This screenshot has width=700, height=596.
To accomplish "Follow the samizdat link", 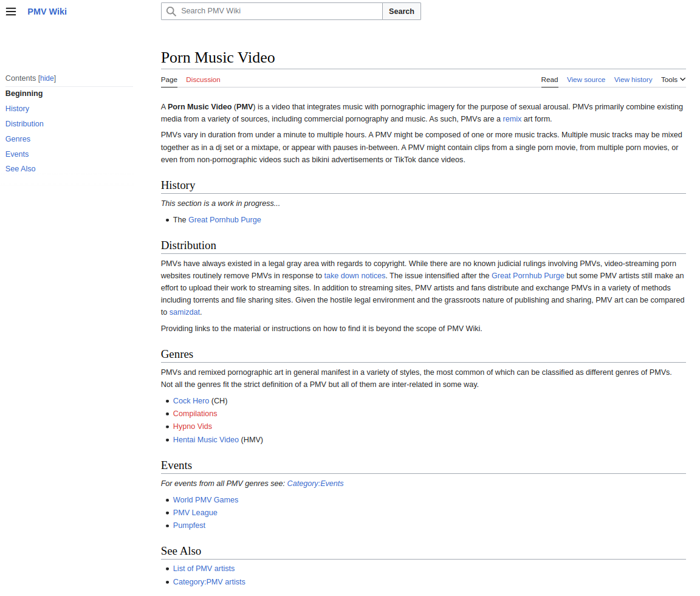I will coord(184,312).
